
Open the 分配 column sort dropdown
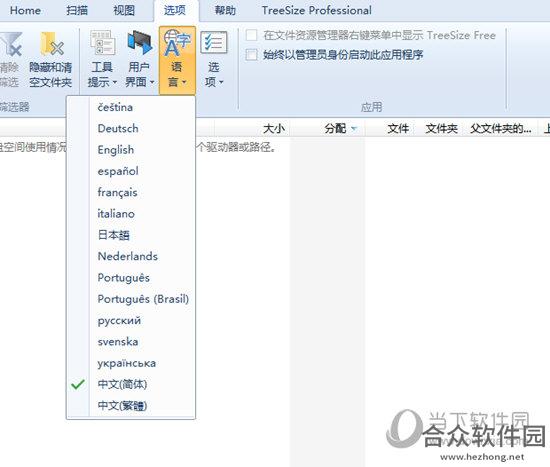coord(354,128)
